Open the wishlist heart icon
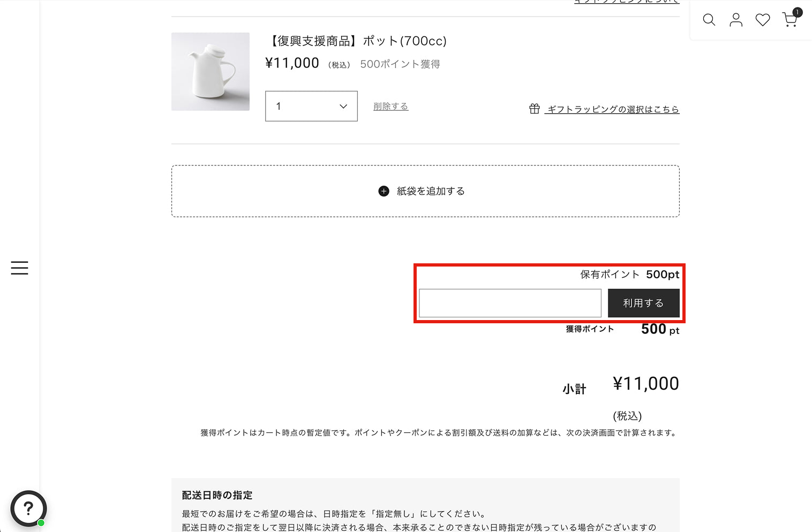The width and height of the screenshot is (812, 532). pyautogui.click(x=763, y=20)
